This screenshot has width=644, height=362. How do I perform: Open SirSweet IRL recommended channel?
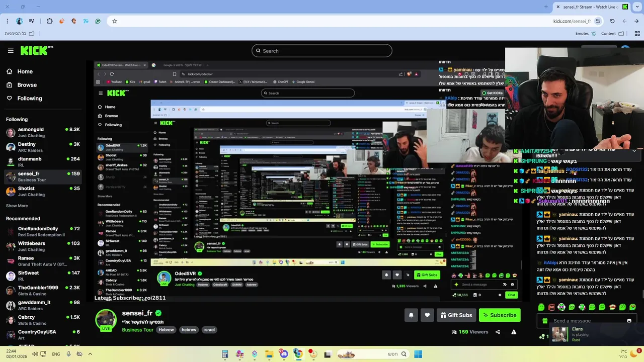[x=43, y=276]
